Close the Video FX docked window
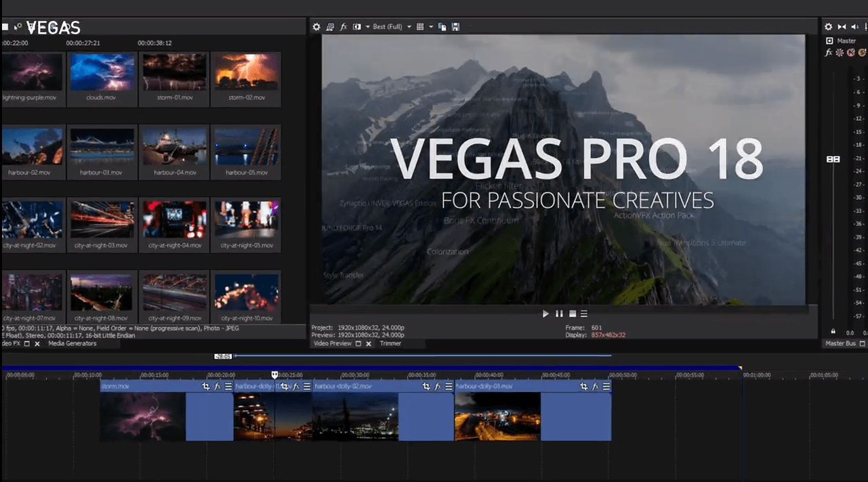 click(37, 344)
